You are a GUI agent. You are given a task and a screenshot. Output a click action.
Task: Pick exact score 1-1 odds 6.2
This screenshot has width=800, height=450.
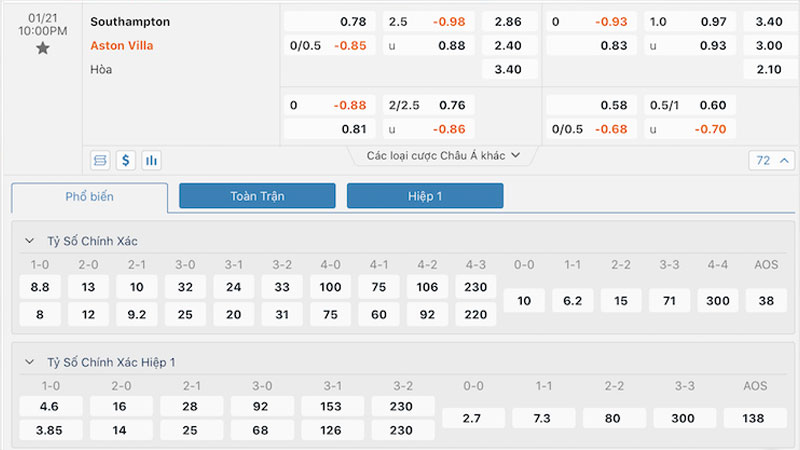573,300
